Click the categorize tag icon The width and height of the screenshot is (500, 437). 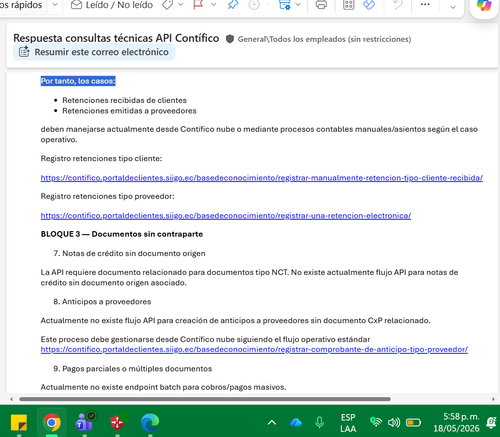pos(168,5)
